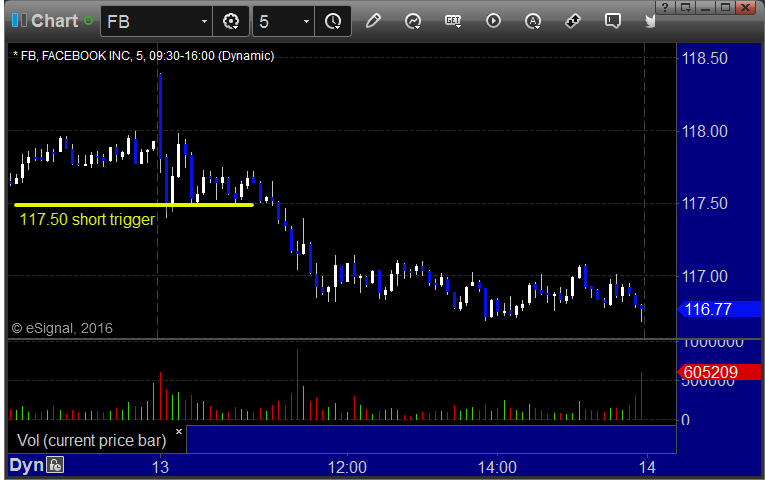Click the 118.50 price axis label
The width and height of the screenshot is (765, 480).
click(x=705, y=59)
